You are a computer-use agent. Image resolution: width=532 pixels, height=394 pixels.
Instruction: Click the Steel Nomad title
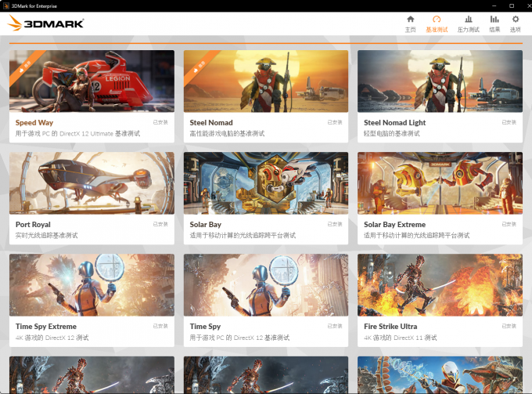click(x=211, y=123)
